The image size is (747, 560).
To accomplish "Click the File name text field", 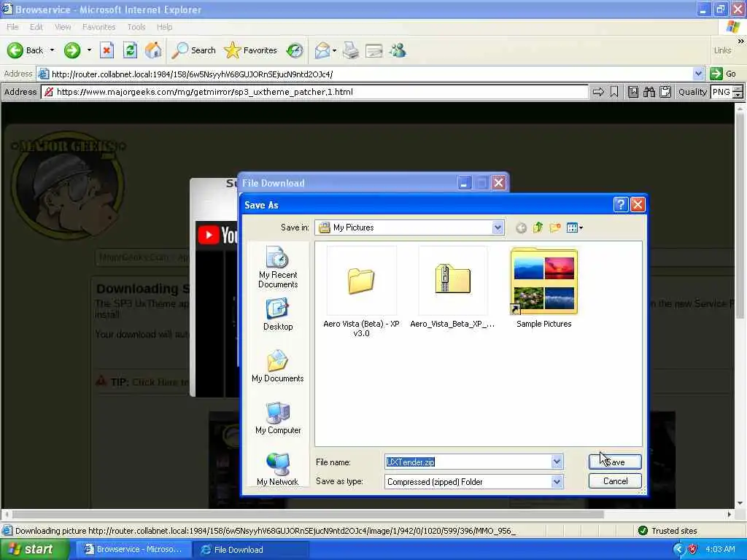I will (468, 462).
